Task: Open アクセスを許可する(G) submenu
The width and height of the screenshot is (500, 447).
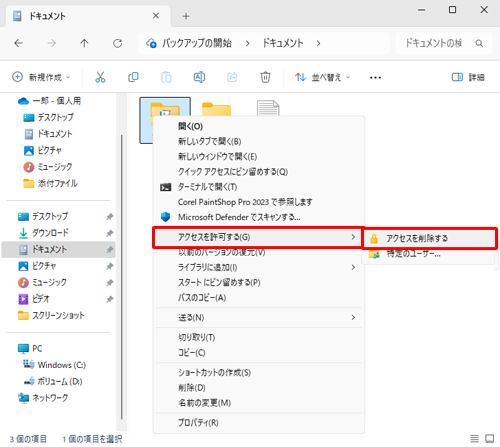Action: (x=259, y=237)
